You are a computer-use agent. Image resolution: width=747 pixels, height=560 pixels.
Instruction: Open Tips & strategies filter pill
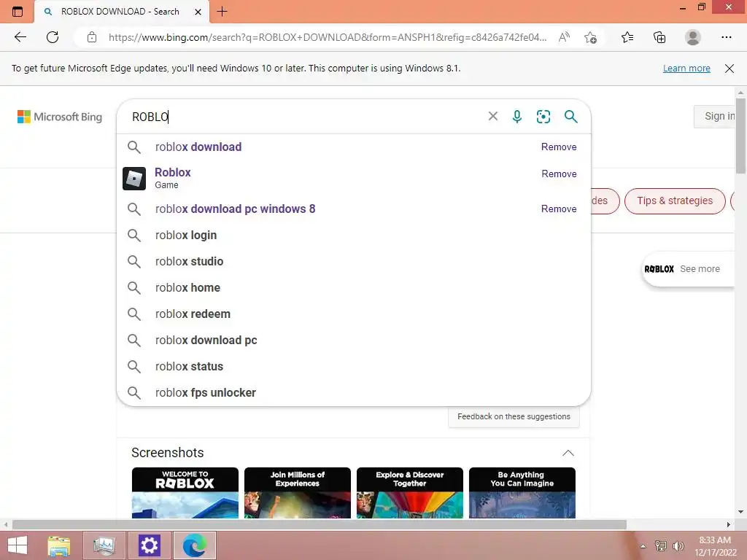pos(675,201)
